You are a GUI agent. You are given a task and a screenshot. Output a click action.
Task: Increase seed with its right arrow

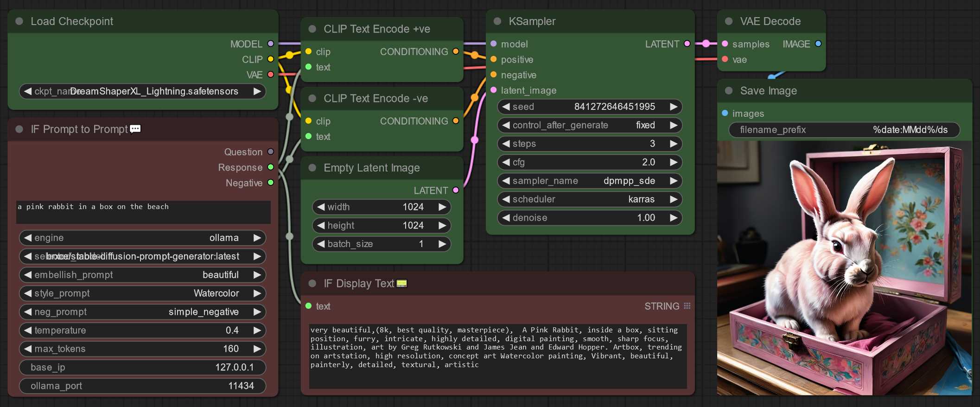pyautogui.click(x=674, y=107)
